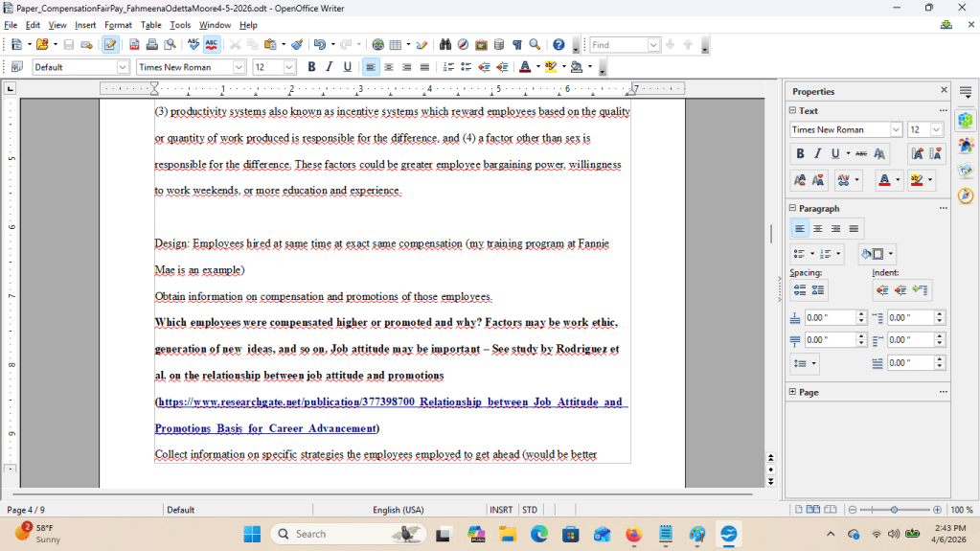980x551 pixels.
Task: Open the Table menu
Action: point(150,25)
